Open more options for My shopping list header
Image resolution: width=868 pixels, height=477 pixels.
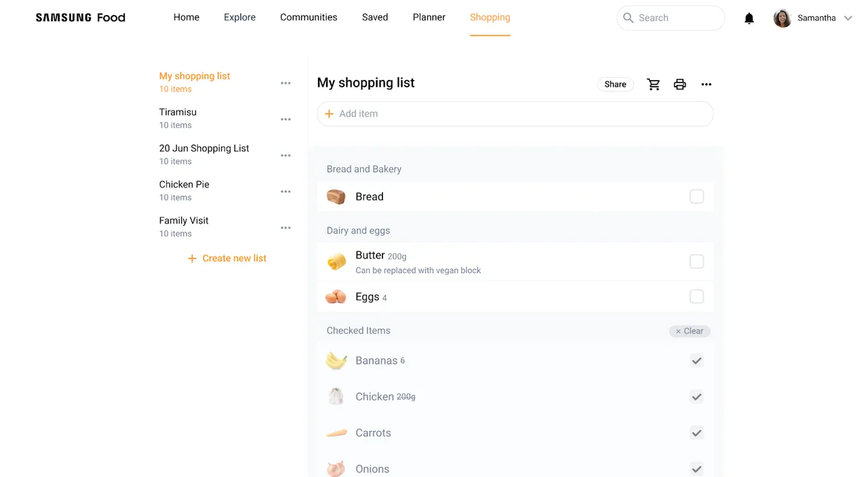(706, 84)
